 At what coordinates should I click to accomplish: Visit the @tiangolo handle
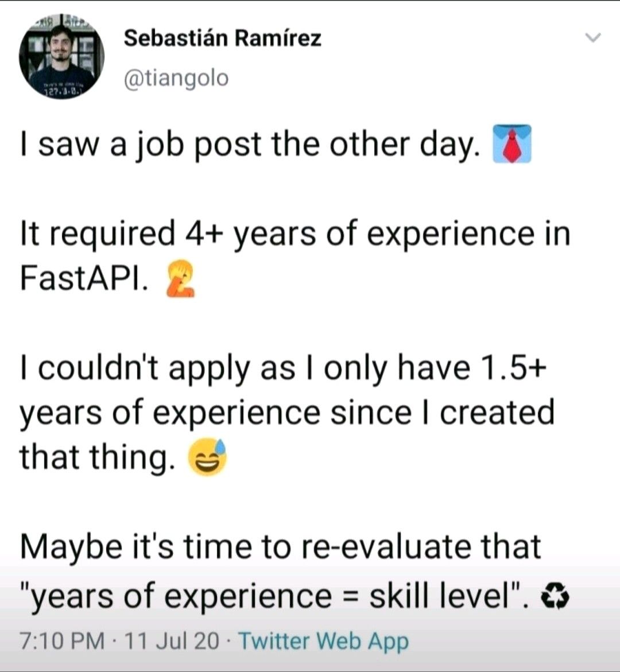pyautogui.click(x=176, y=78)
